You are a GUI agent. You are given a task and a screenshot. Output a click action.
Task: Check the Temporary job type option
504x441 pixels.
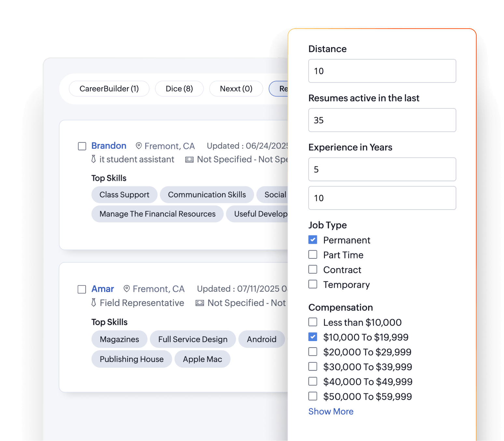(x=313, y=284)
